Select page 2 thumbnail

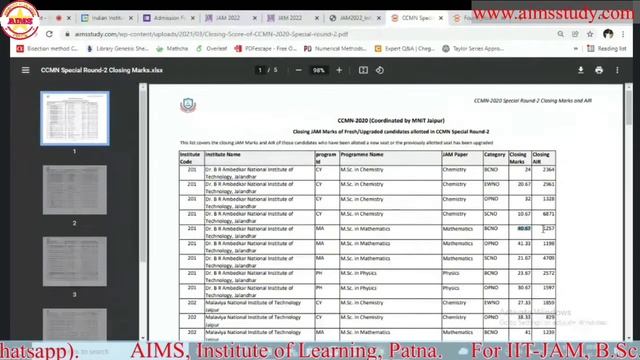click(x=75, y=190)
